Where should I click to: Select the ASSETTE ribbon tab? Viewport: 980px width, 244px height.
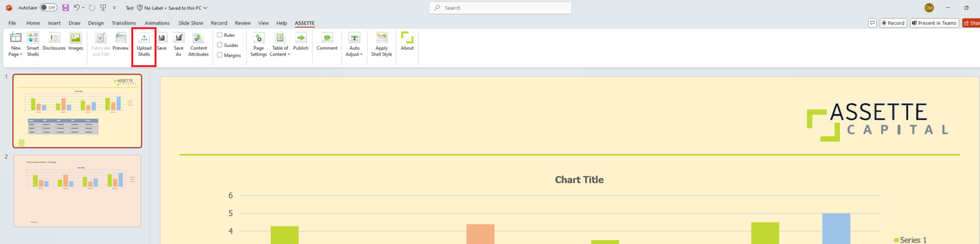[304, 23]
